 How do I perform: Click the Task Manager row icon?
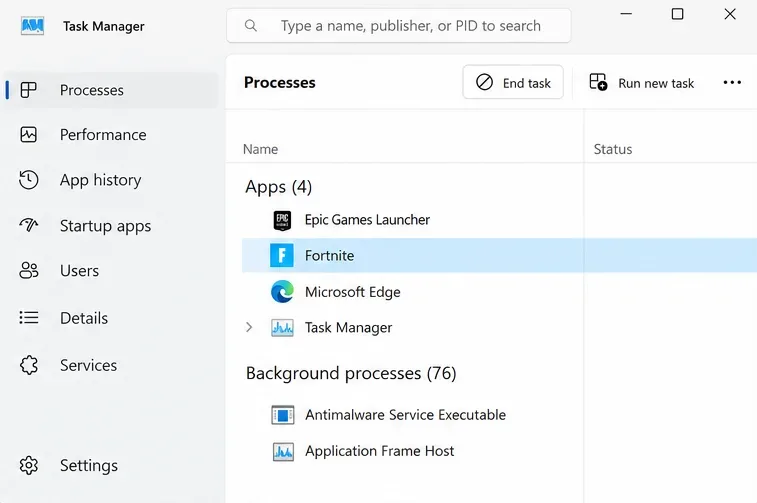point(282,328)
